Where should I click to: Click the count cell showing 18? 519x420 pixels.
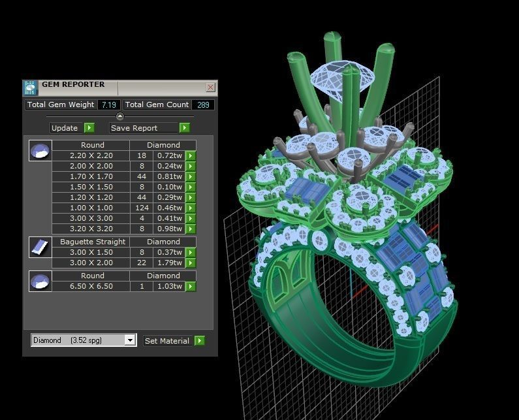coord(142,155)
